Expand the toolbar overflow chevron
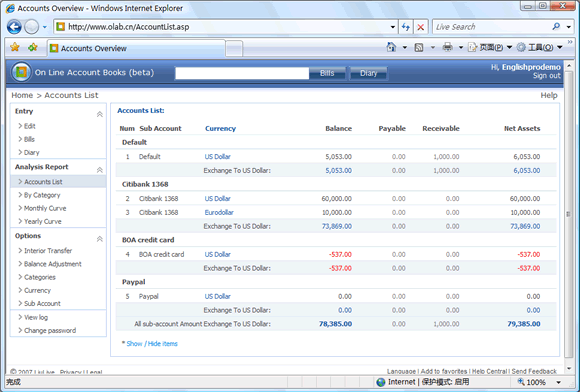 coord(570,42)
